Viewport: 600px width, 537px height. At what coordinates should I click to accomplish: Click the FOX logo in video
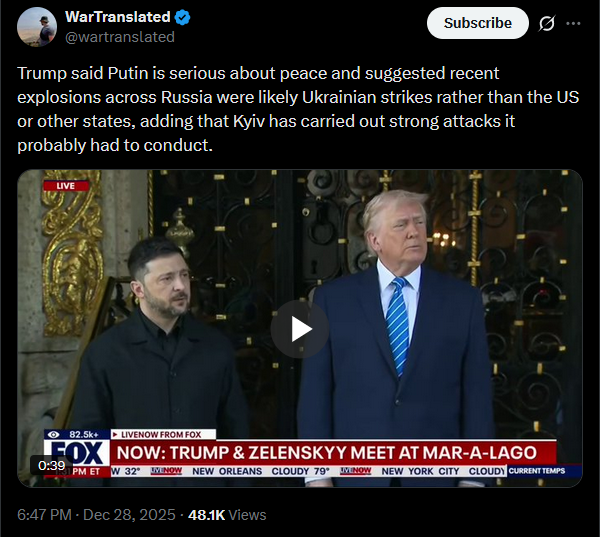[78, 454]
